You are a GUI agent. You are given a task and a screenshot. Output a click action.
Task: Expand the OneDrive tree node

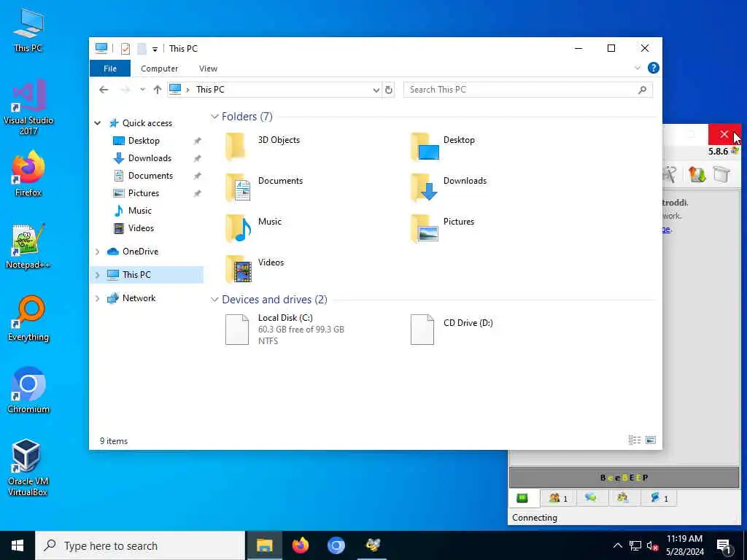98,252
